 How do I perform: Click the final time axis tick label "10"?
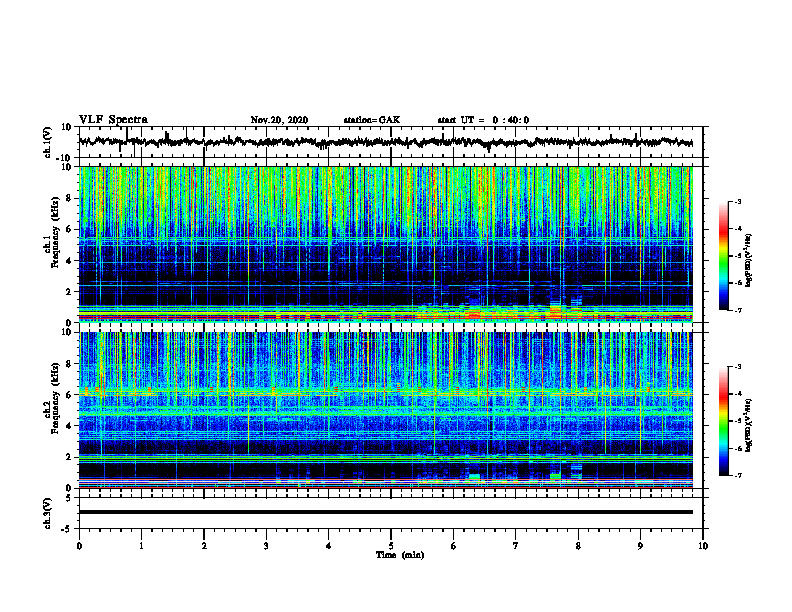[x=703, y=546]
